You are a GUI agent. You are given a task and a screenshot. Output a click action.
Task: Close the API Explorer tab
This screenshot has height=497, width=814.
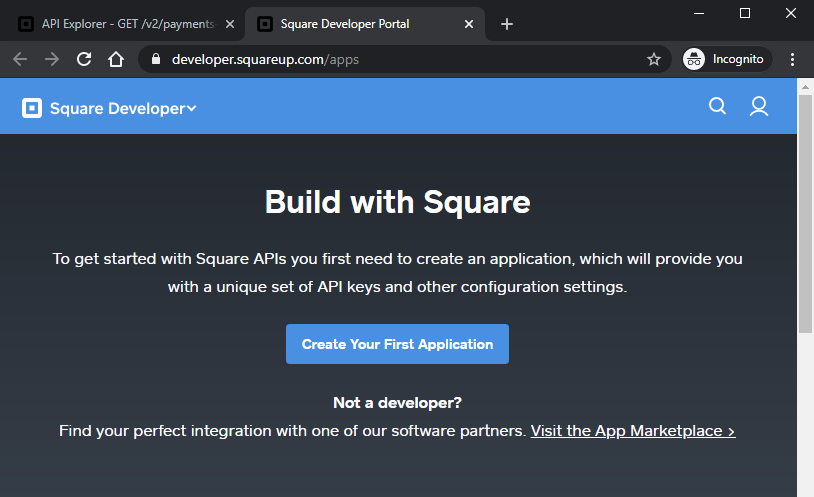pos(230,24)
